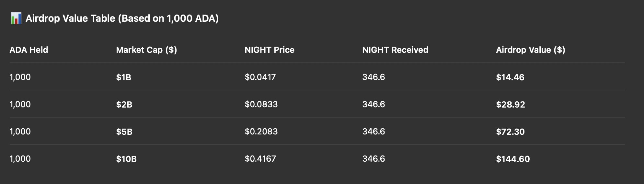This screenshot has width=644, height=184.
Task: Select the $10B market cap cell
Action: click(x=126, y=159)
